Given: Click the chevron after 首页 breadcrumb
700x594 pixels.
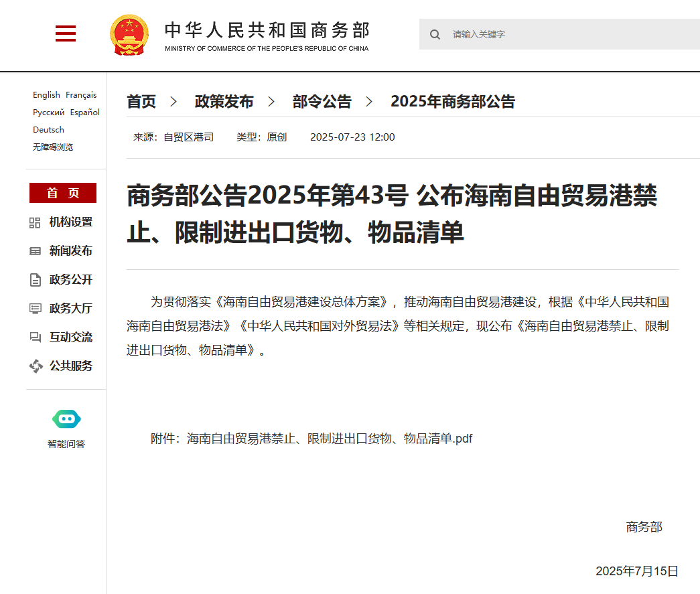Looking at the screenshot, I should (x=173, y=102).
